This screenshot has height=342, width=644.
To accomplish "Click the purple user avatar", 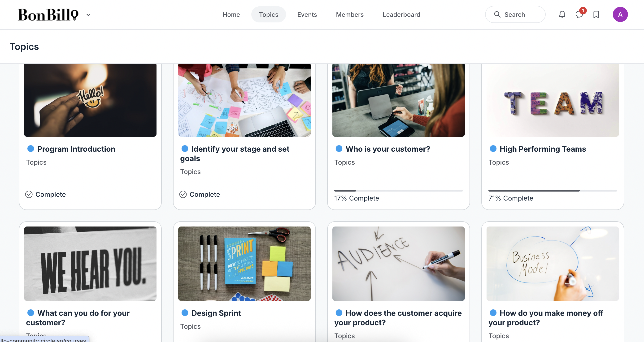I will coord(620,14).
